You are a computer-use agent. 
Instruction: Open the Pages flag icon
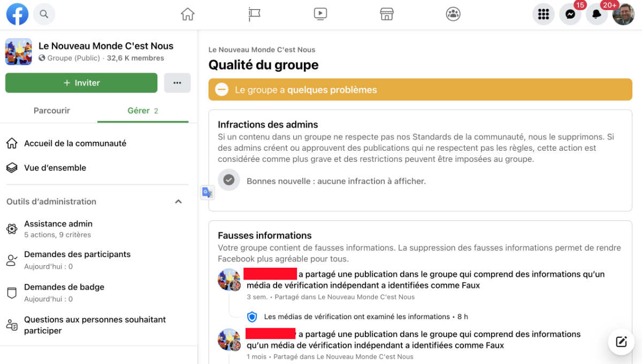coord(254,14)
